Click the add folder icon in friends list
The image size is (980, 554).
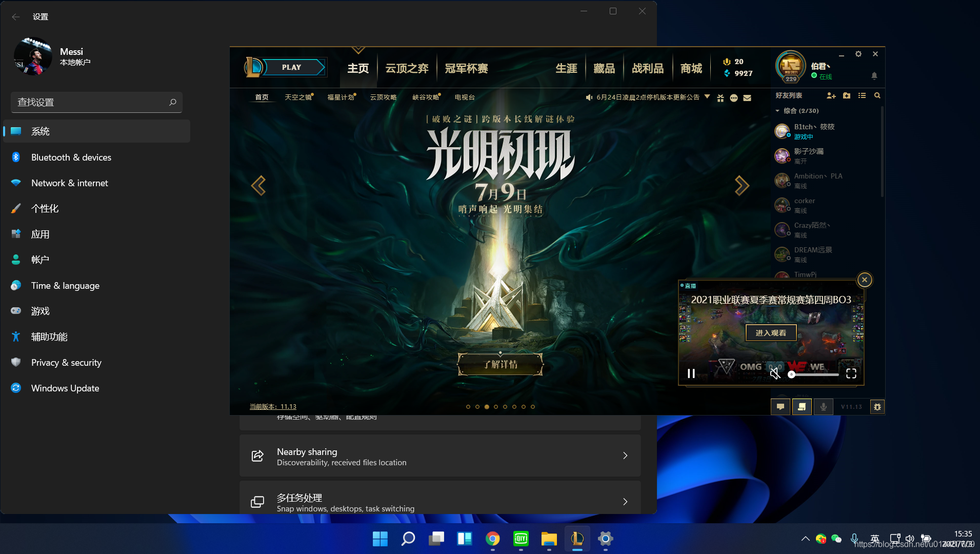pyautogui.click(x=847, y=95)
